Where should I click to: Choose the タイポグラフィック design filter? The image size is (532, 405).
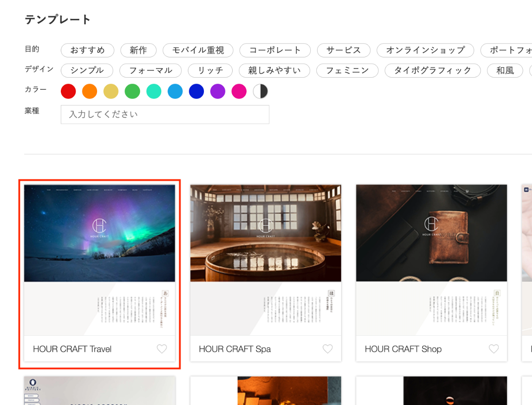(x=432, y=70)
